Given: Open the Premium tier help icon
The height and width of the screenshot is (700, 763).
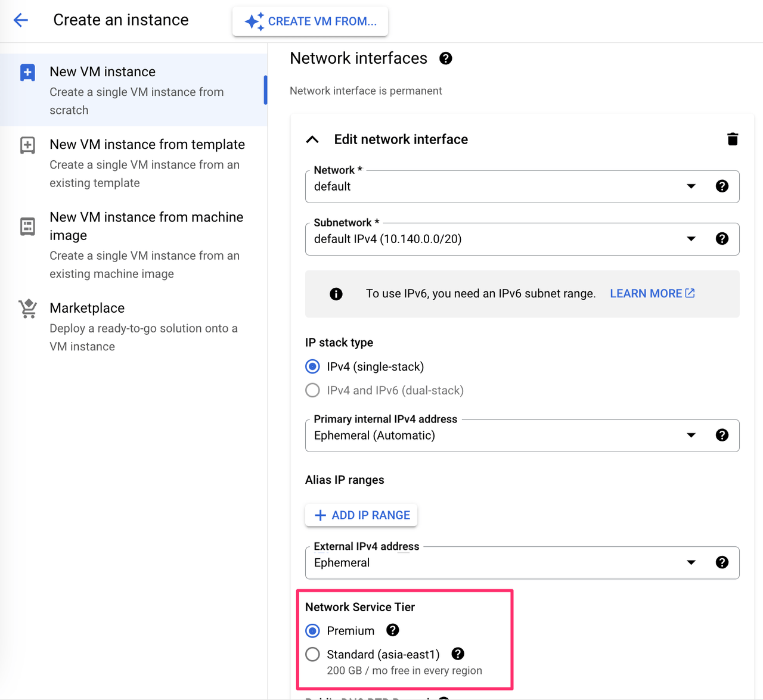Looking at the screenshot, I should tap(392, 630).
